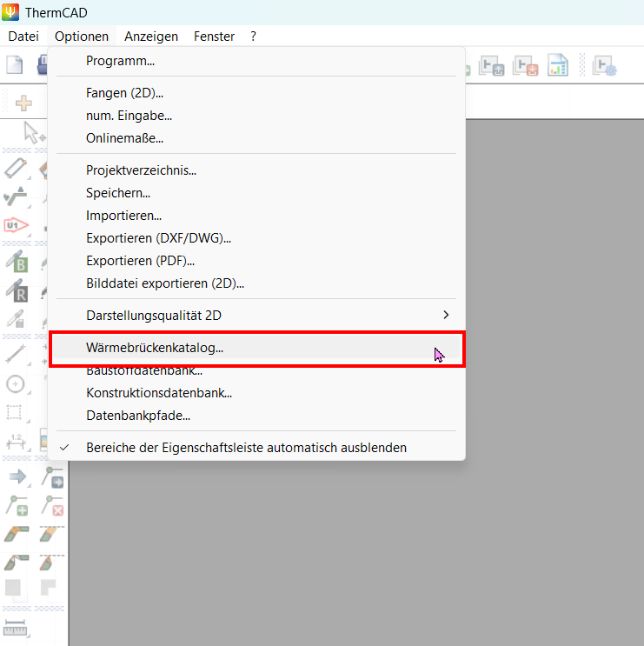
Task: Select the U1 label marker tool
Action: 17,225
